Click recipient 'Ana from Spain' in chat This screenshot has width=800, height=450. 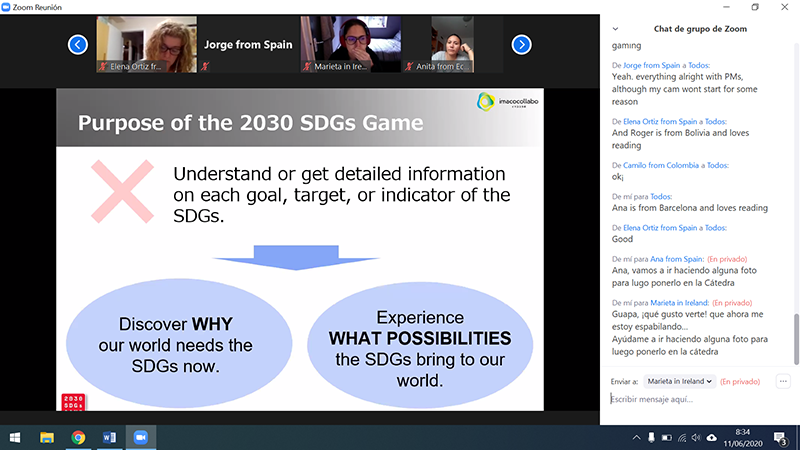(x=677, y=259)
